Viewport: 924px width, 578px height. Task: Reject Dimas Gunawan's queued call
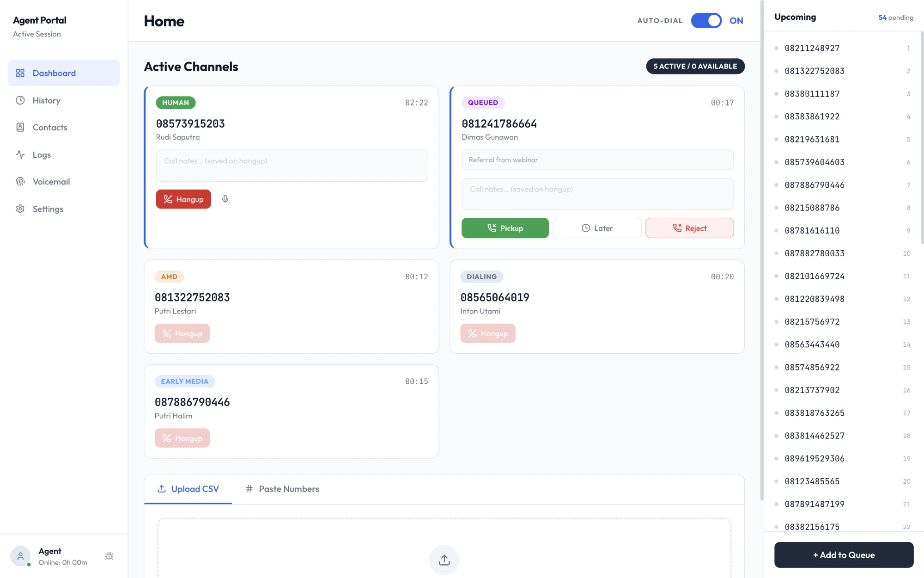[689, 228]
